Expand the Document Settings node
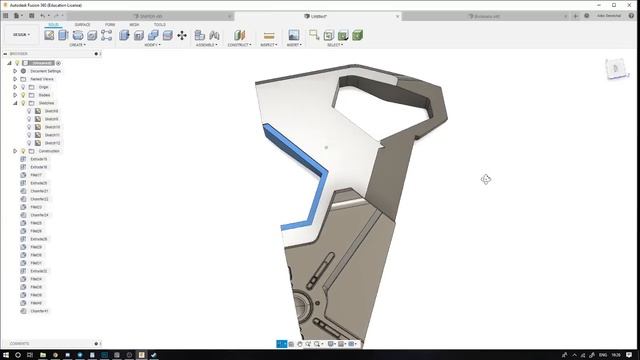Viewport: 640px width, 360px height. (x=15, y=71)
